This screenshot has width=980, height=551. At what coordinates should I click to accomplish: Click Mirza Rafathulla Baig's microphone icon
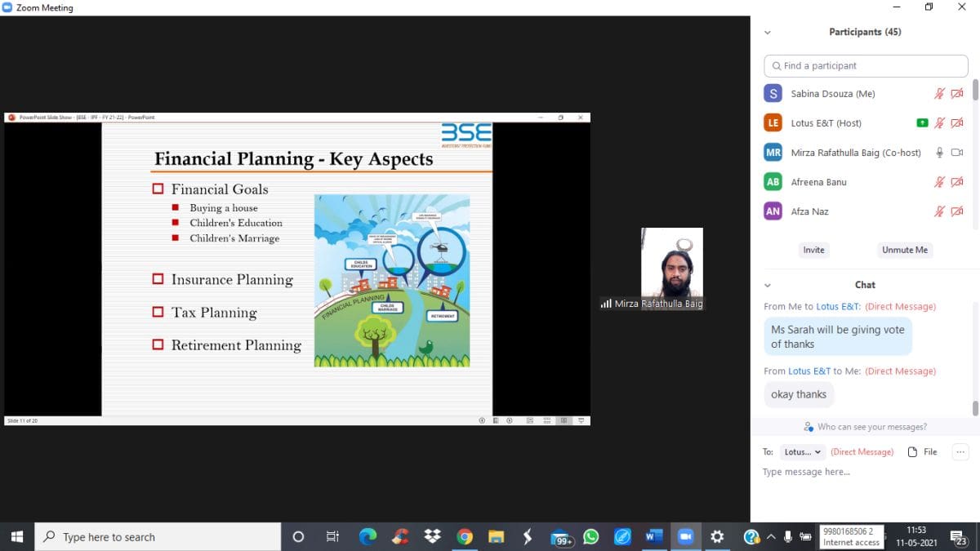[939, 153]
